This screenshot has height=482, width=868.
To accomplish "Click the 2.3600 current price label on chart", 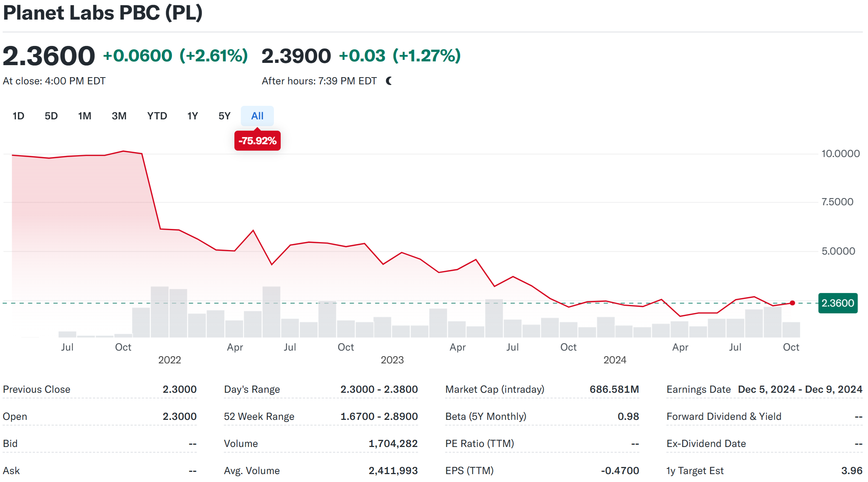I will click(838, 303).
